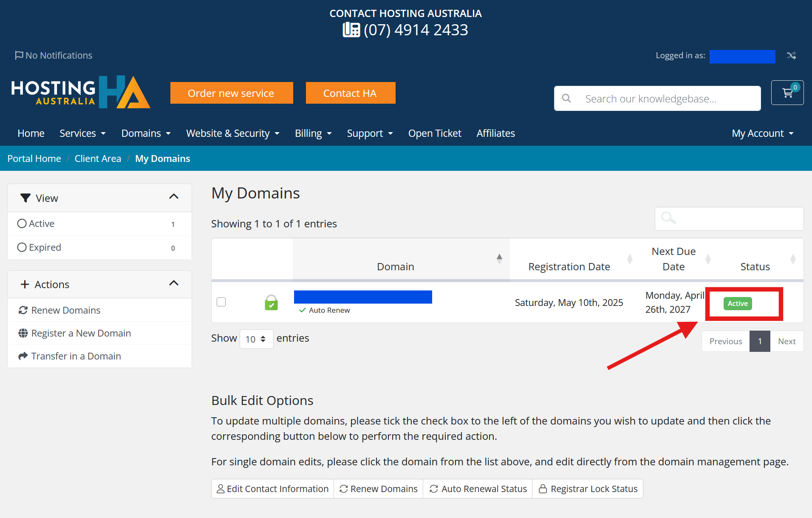Open the My Account dropdown
The width and height of the screenshot is (812, 518).
(763, 133)
